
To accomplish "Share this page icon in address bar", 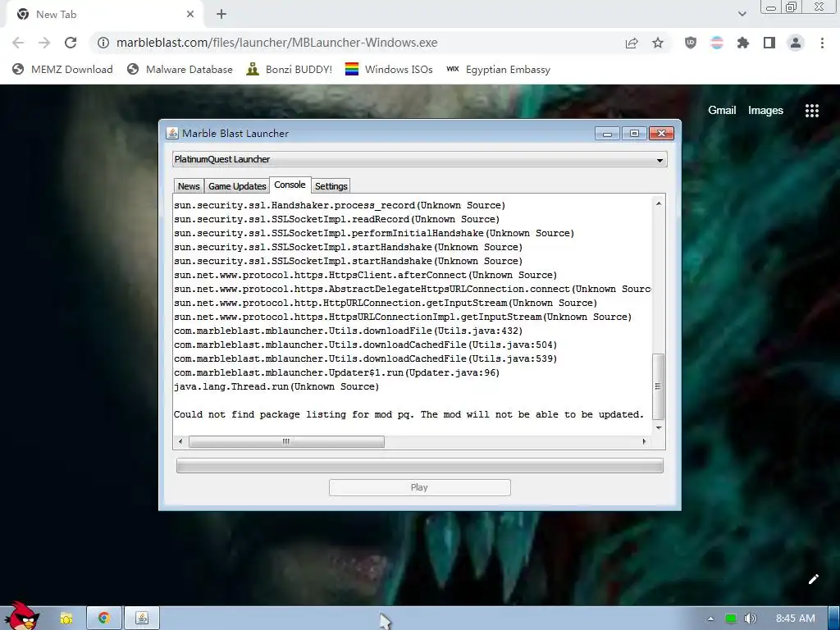I will coord(632,43).
